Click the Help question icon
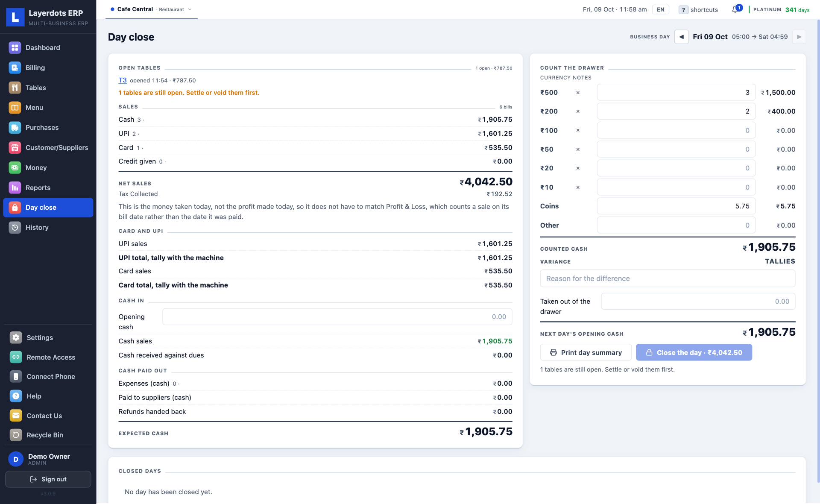 [x=16, y=396]
